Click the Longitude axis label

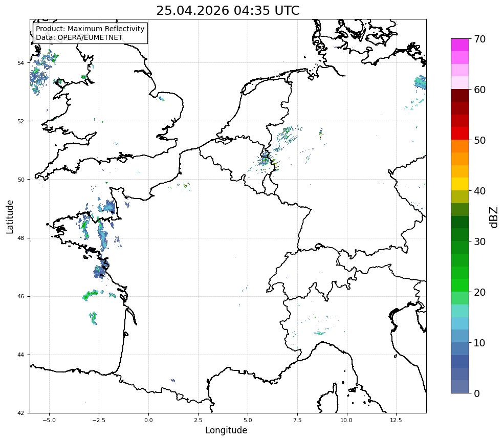click(226, 430)
